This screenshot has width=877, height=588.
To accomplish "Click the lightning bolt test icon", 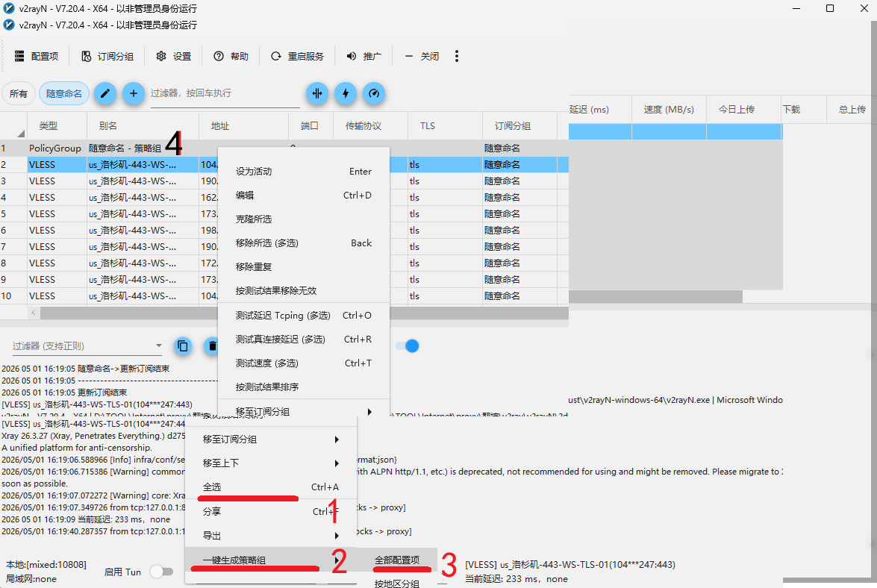I will [346, 93].
